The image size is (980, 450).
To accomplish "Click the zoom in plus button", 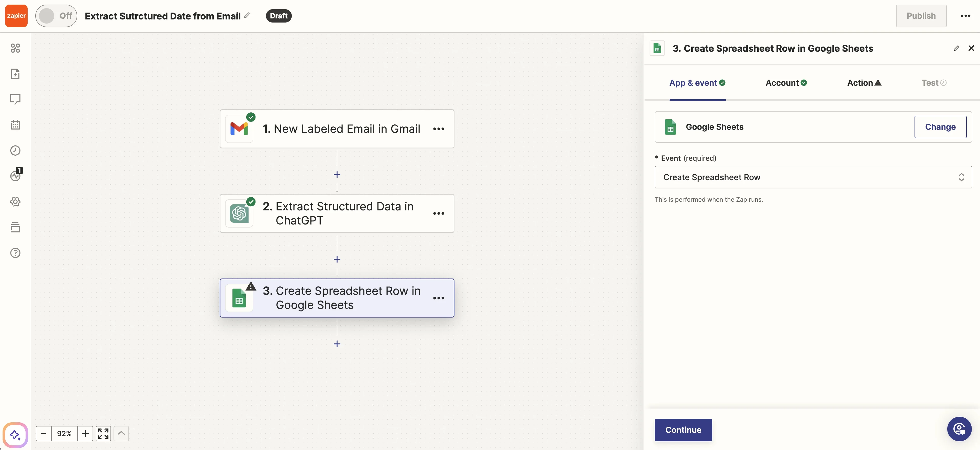I will tap(85, 433).
